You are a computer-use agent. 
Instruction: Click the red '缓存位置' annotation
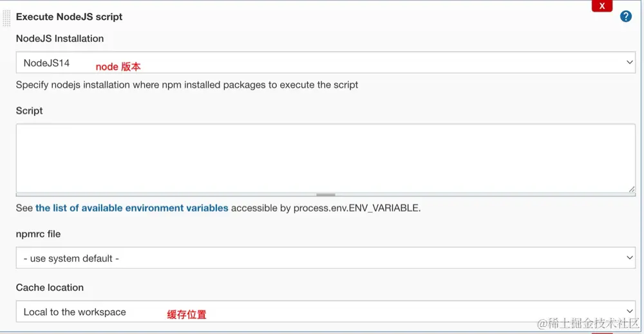[187, 315]
